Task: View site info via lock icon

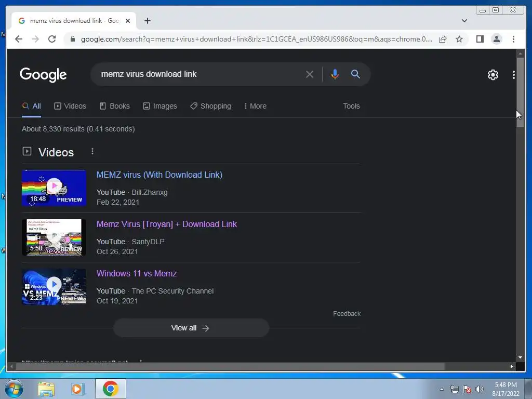Action: pos(72,39)
